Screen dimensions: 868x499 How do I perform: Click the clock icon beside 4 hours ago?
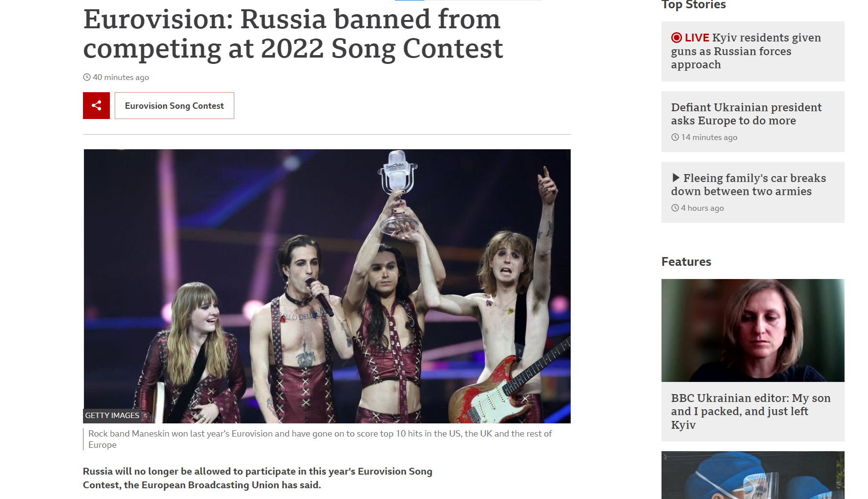(675, 208)
